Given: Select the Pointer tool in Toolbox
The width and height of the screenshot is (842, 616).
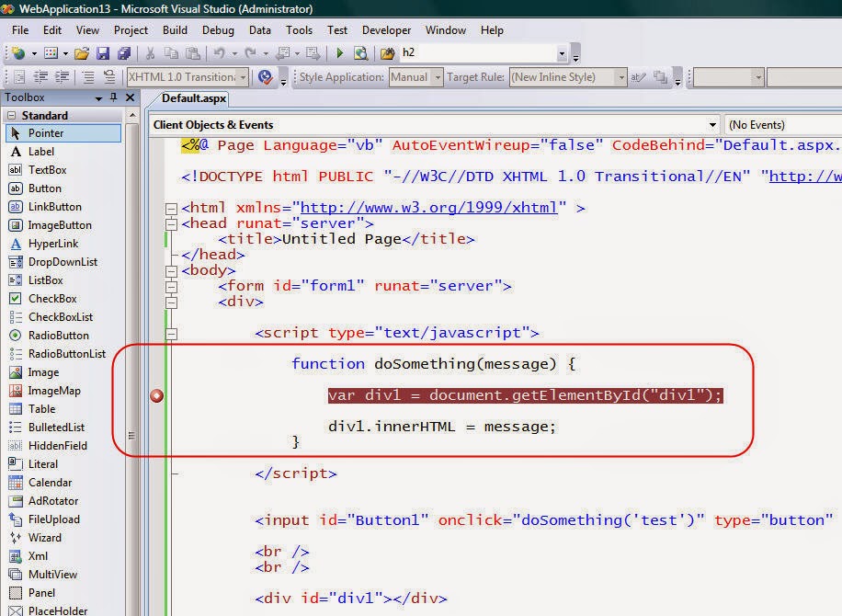Looking at the screenshot, I should coord(63,133).
